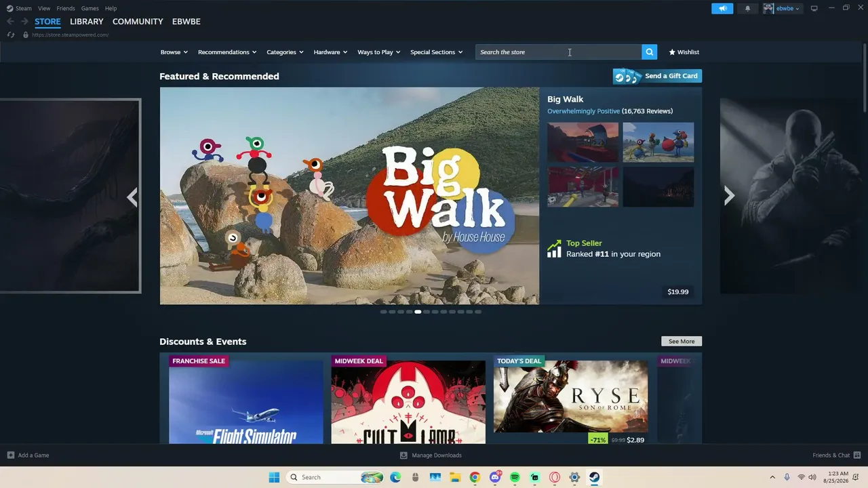The height and width of the screenshot is (488, 868).
Task: Click in the Search the store field
Action: click(x=558, y=52)
